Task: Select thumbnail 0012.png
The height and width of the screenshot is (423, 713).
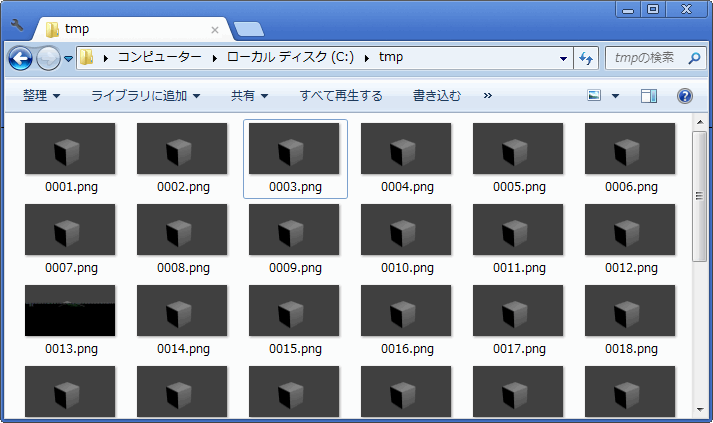Action: 630,229
